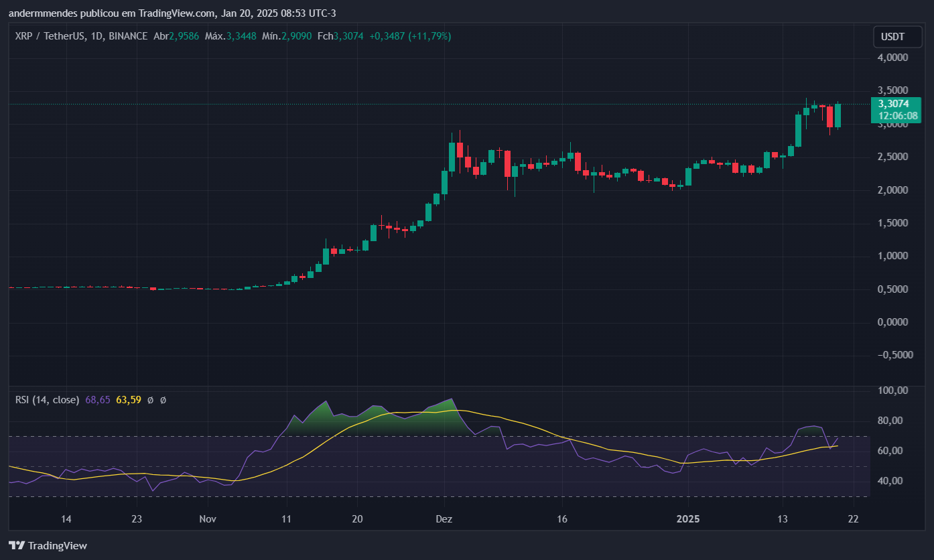Viewport: 934px width, 560px height.
Task: Click the 1,0000 price axis label
Action: coord(893,256)
